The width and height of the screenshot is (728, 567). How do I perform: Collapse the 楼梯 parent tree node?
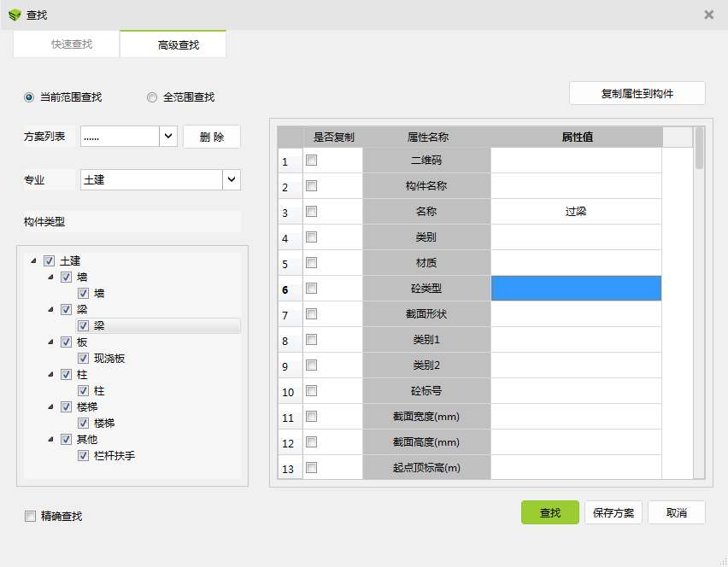(50, 407)
